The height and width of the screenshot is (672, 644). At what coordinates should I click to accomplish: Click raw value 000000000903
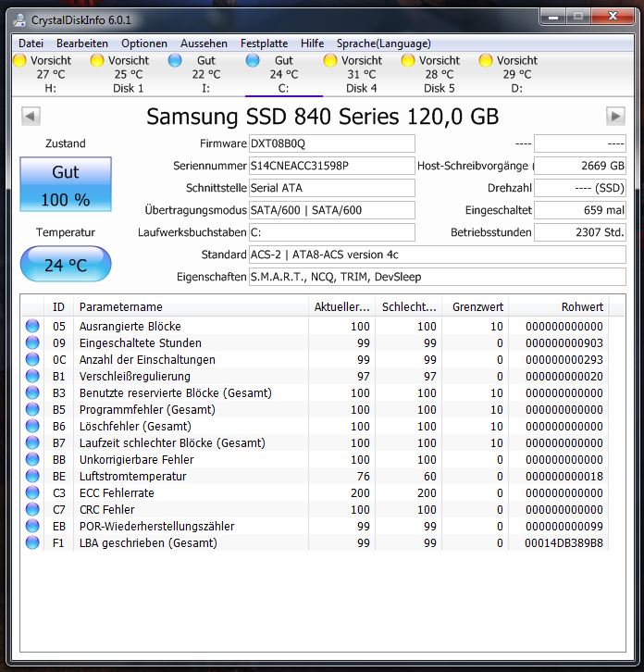pos(563,342)
